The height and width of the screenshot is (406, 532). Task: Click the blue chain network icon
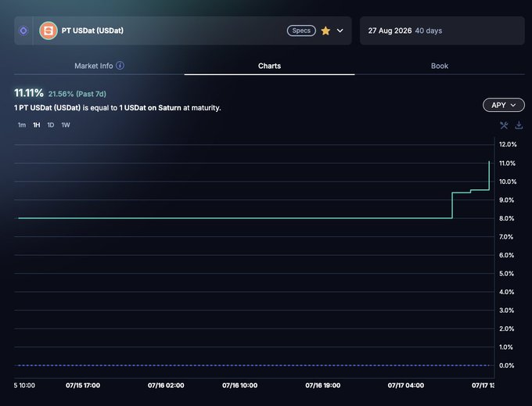tap(23, 31)
